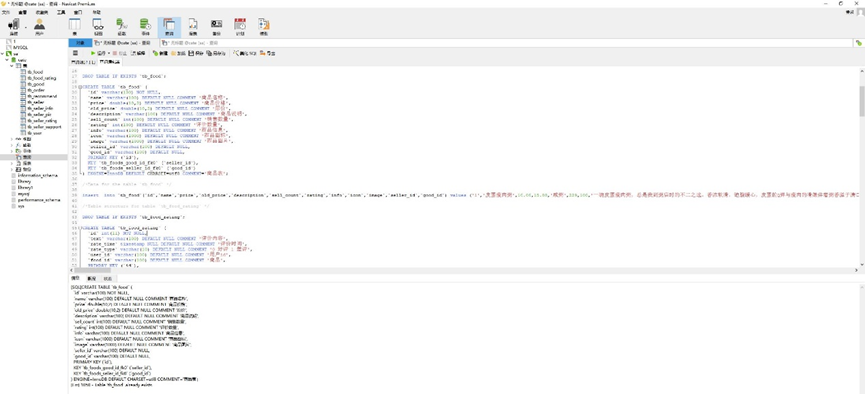Open the Tools menu
865x394 pixels.
(61, 12)
